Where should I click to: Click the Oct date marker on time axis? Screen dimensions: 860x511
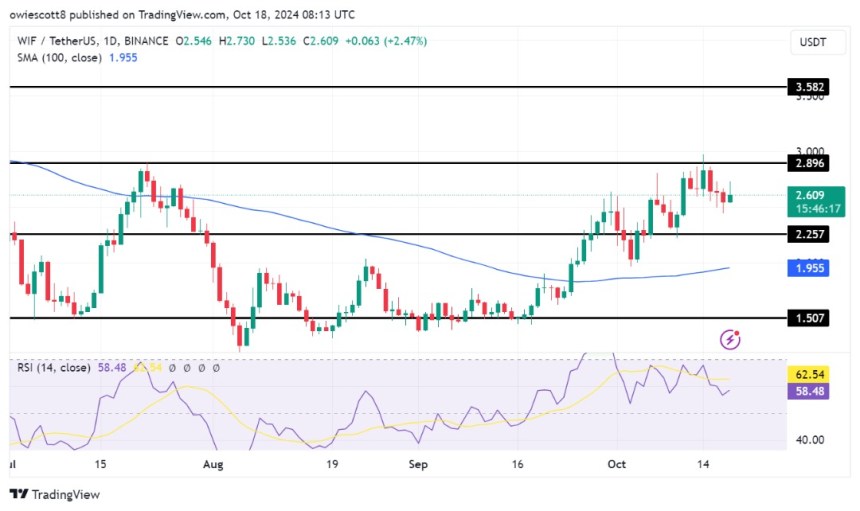[616, 464]
